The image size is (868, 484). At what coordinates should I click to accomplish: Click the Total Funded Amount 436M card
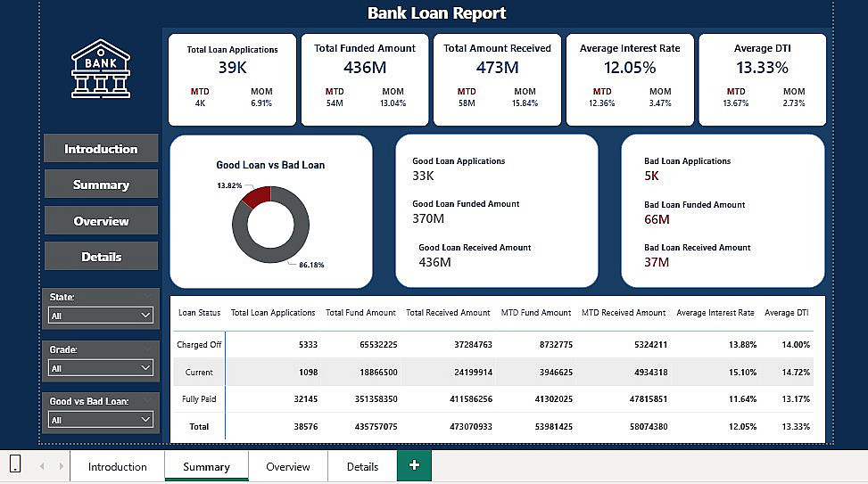click(x=365, y=79)
